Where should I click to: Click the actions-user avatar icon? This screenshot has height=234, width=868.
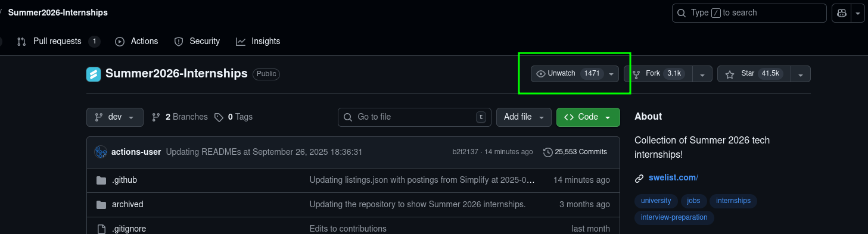(x=100, y=152)
